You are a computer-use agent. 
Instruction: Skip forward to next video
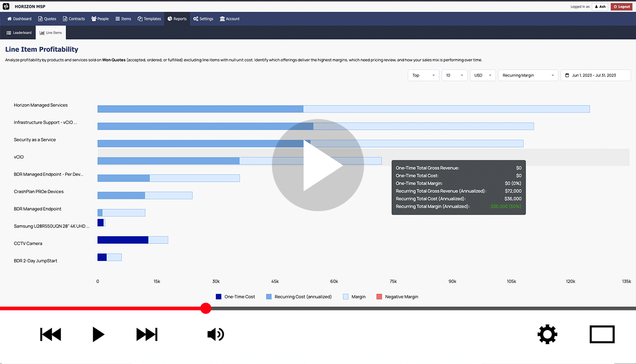[x=147, y=334]
